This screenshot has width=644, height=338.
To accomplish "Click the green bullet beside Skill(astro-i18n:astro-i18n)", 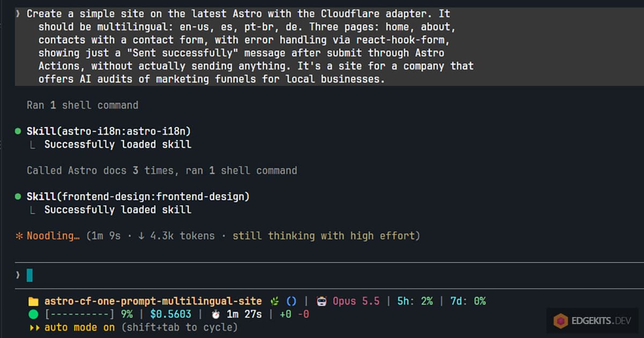I will coord(18,131).
